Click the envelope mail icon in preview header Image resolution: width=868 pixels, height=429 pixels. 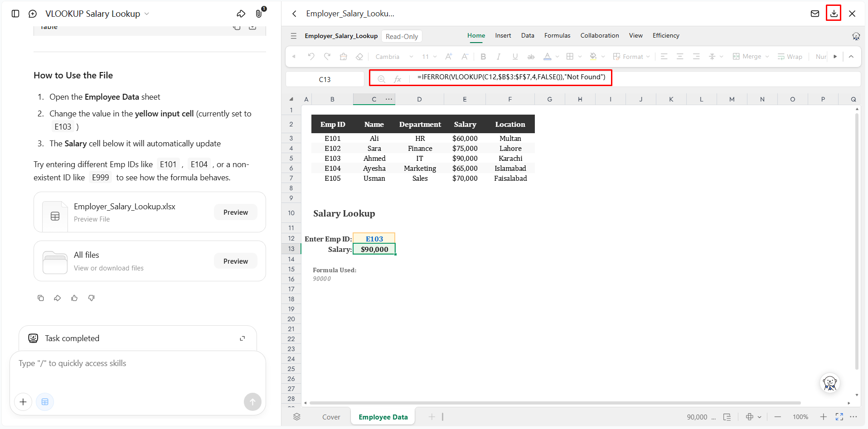click(815, 14)
